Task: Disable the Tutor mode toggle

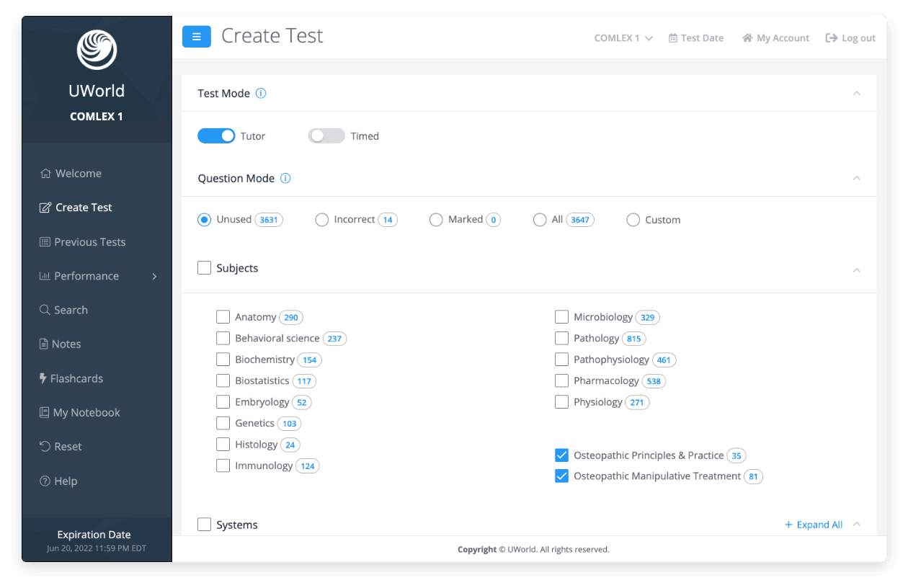Action: tap(216, 135)
